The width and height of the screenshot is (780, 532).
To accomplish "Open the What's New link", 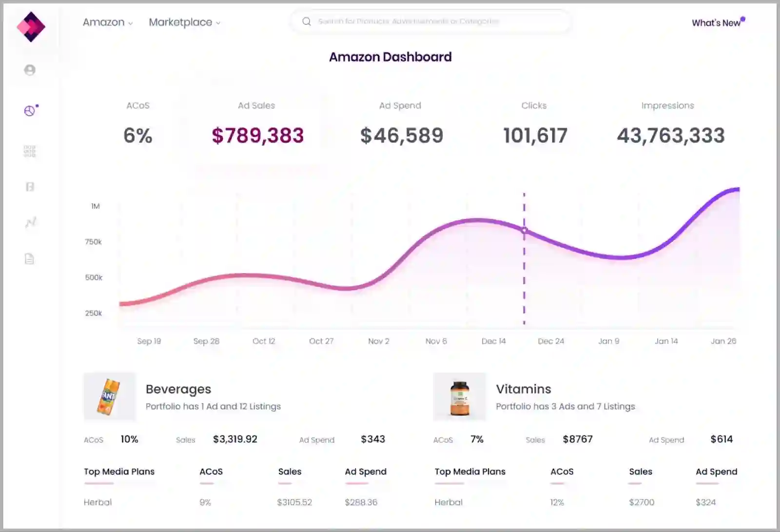I will click(x=717, y=22).
